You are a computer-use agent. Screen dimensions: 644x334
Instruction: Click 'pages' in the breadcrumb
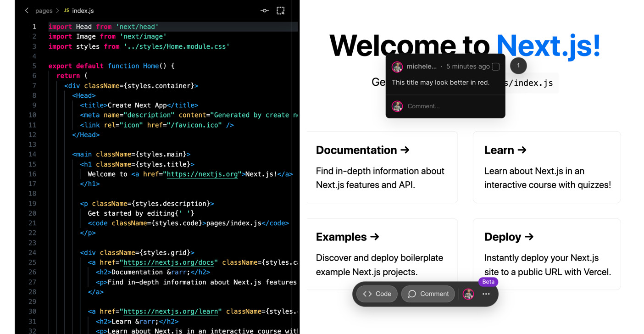tap(44, 10)
